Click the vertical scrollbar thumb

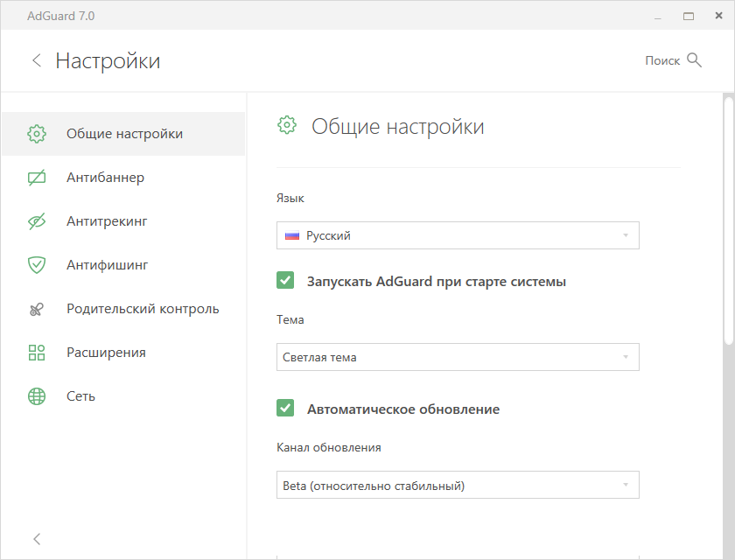pyautogui.click(x=728, y=220)
